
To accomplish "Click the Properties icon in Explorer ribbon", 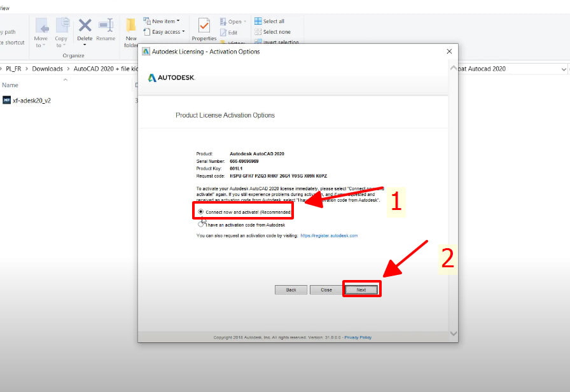I will tap(204, 25).
